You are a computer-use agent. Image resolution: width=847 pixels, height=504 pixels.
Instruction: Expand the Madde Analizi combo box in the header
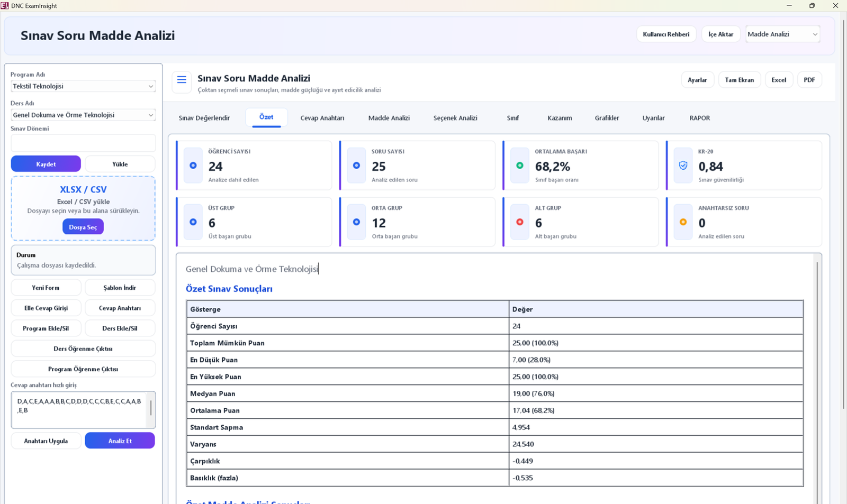782,34
